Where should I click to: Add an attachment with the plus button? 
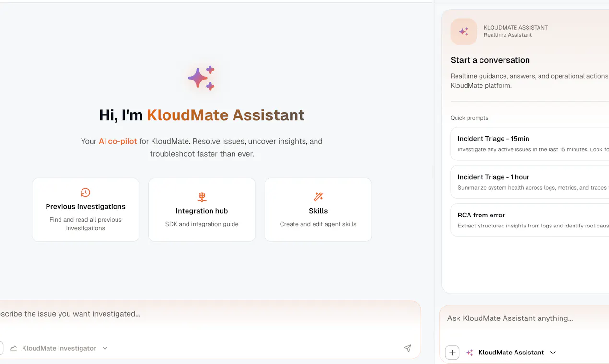[x=452, y=353]
